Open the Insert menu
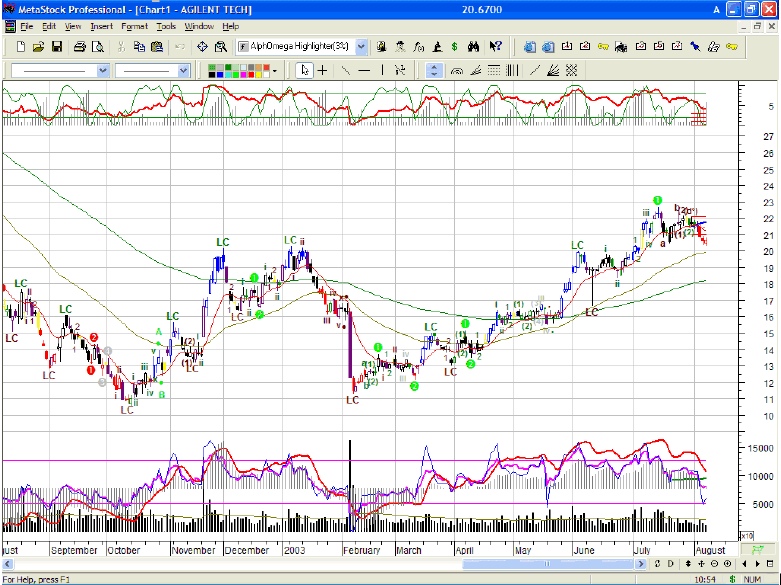Image resolution: width=781 pixels, height=585 pixels. click(102, 26)
